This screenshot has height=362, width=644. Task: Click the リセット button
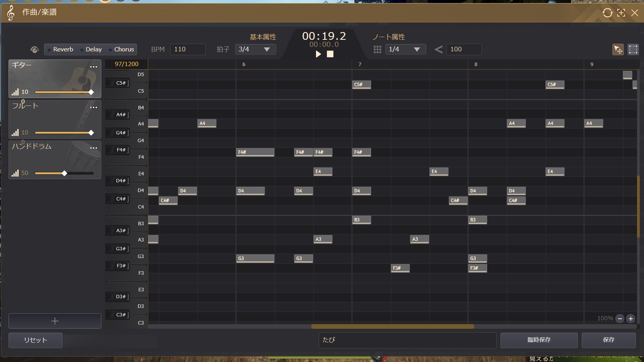[x=36, y=340]
